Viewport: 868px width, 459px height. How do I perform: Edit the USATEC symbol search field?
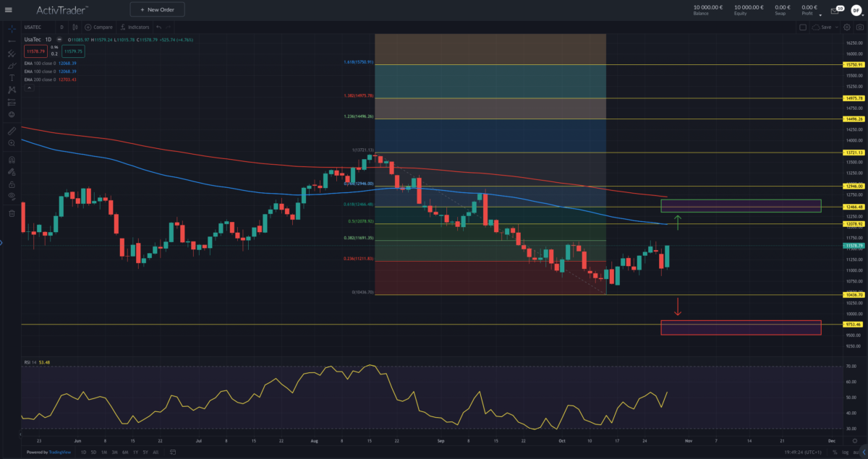point(38,27)
